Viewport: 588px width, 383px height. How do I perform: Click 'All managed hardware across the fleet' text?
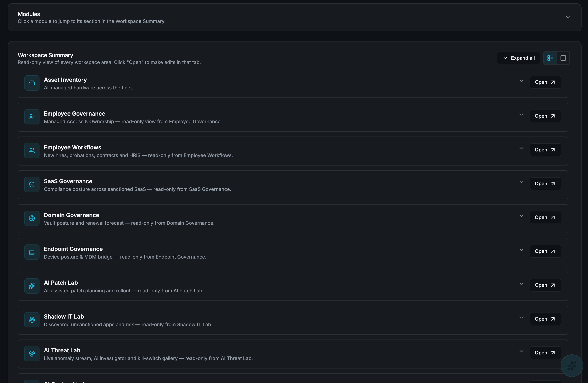coord(88,88)
